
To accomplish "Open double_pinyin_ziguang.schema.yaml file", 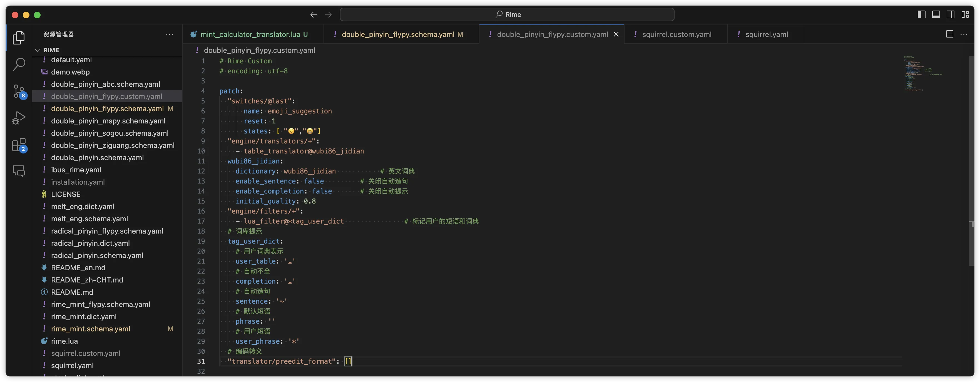I will click(113, 145).
